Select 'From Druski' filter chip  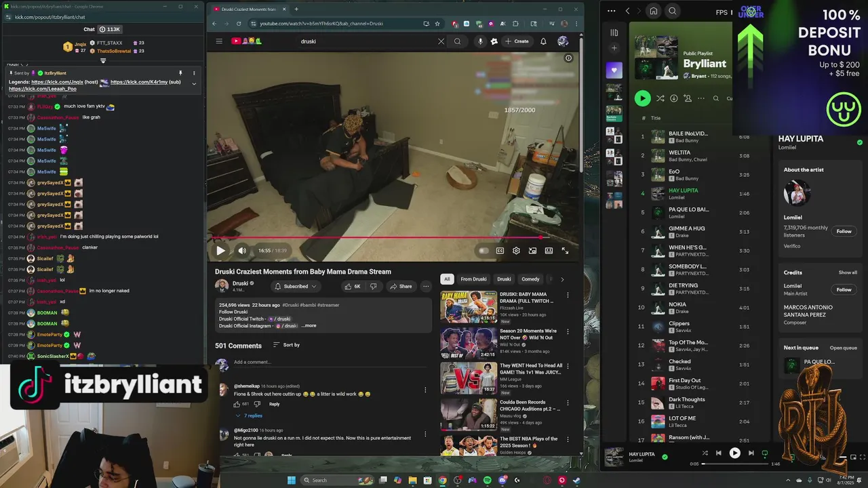click(x=473, y=279)
